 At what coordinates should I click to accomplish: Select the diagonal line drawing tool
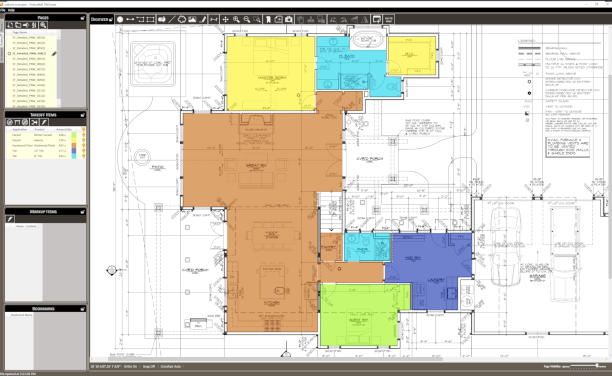(172, 19)
